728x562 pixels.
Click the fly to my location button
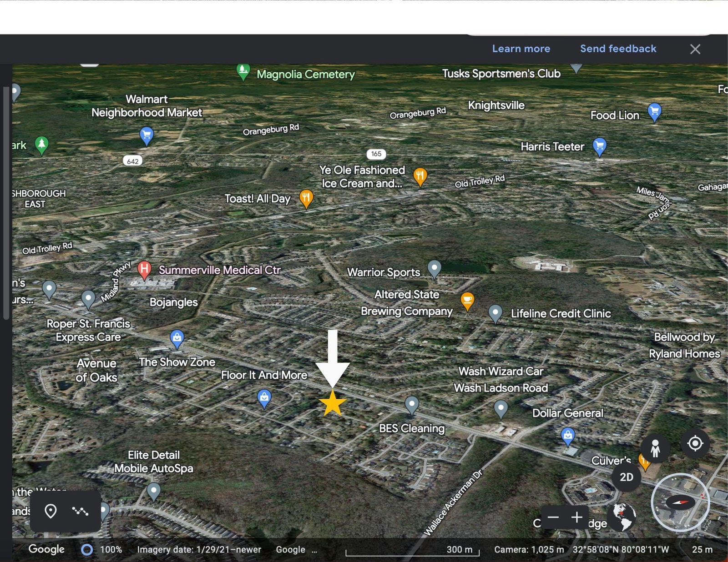[695, 443]
